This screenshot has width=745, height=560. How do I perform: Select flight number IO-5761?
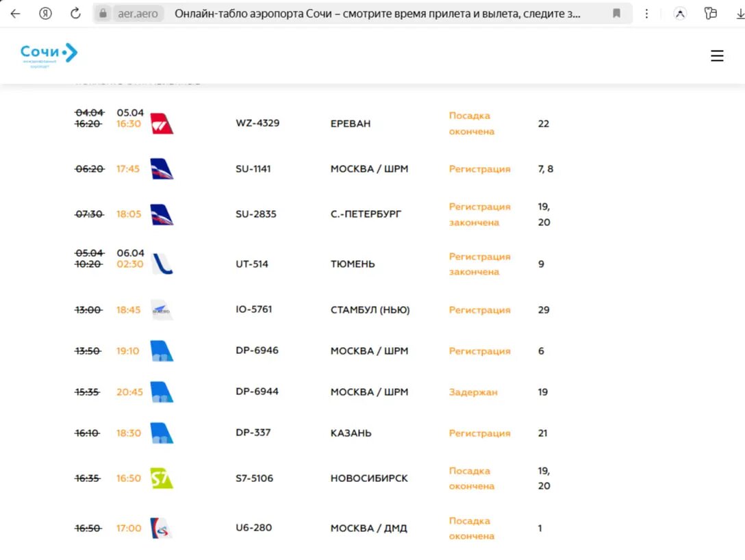(254, 309)
